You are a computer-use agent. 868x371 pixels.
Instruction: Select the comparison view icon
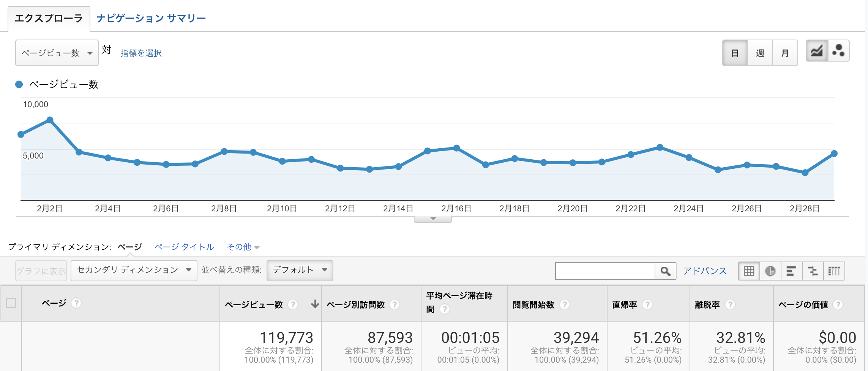point(812,271)
